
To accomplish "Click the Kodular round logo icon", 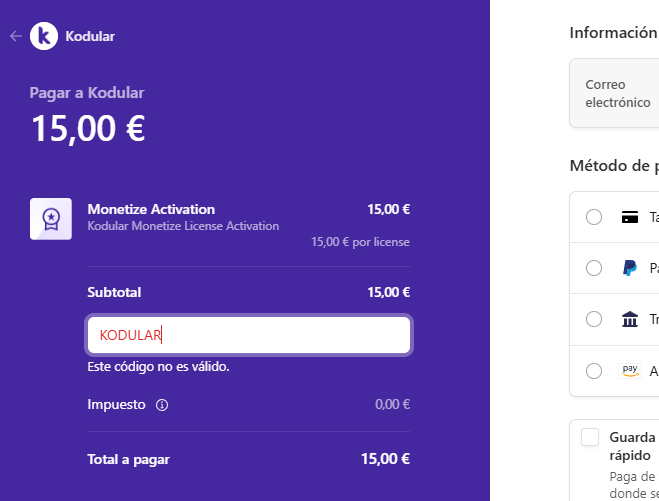I will pyautogui.click(x=44, y=36).
